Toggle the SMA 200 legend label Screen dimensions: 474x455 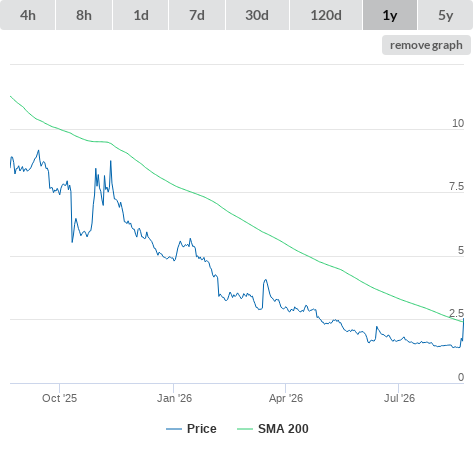283,429
